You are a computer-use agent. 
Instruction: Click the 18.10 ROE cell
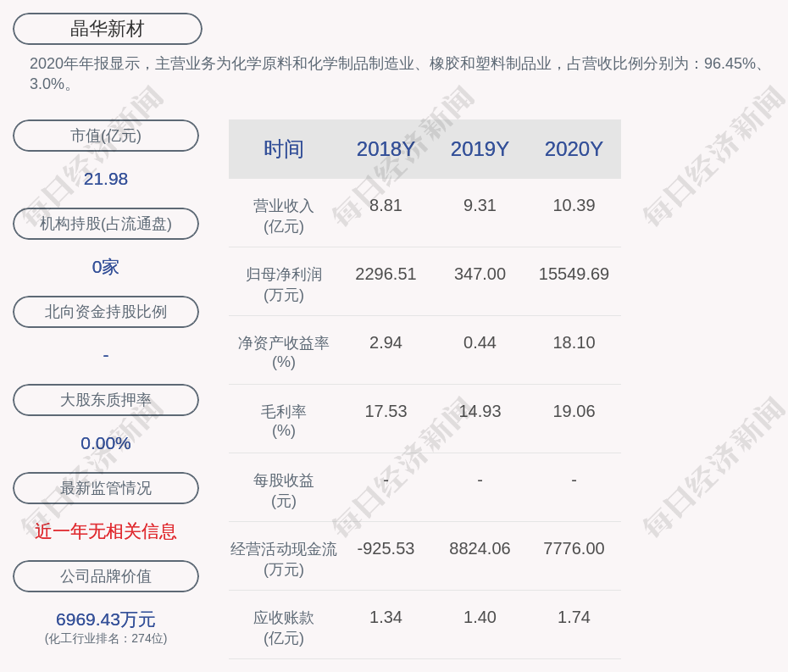pos(574,343)
